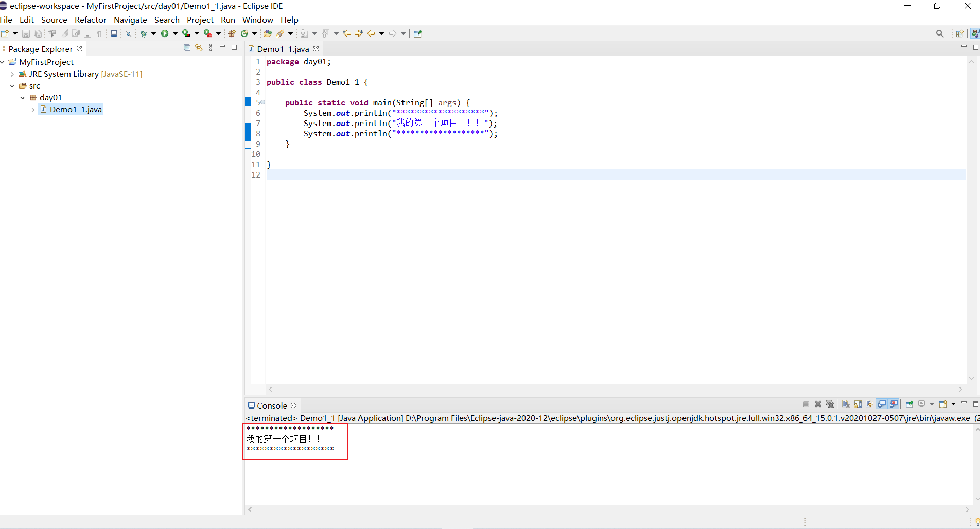Viewport: 980px width, 529px height.
Task: Expand the JRE System Library node
Action: (x=12, y=74)
